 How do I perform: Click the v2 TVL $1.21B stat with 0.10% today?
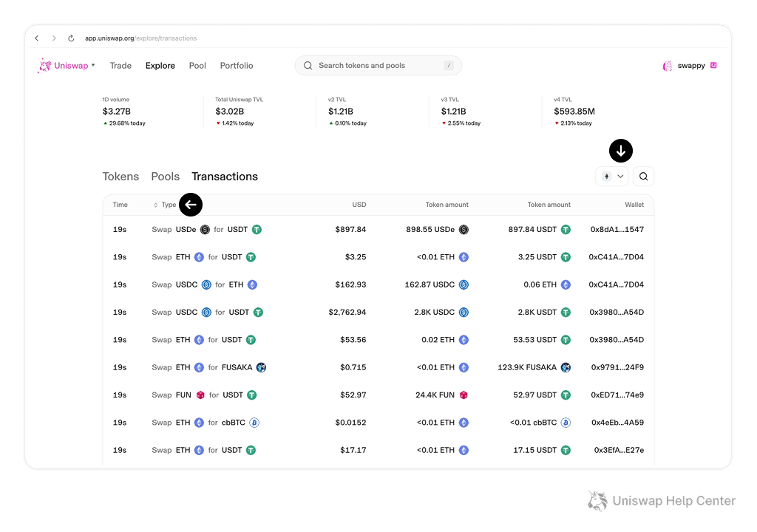(x=347, y=111)
